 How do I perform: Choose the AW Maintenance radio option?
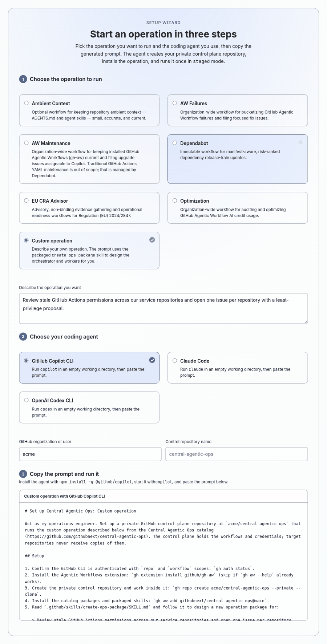(26, 143)
